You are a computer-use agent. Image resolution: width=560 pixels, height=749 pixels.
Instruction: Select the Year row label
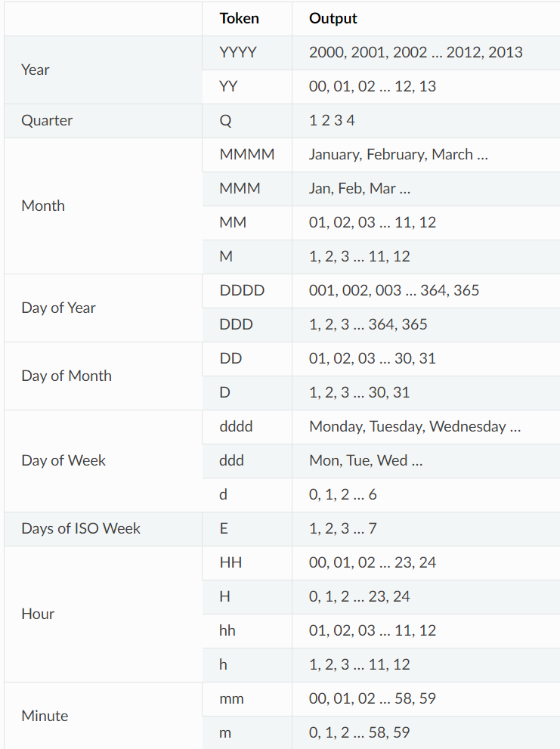tap(36, 70)
